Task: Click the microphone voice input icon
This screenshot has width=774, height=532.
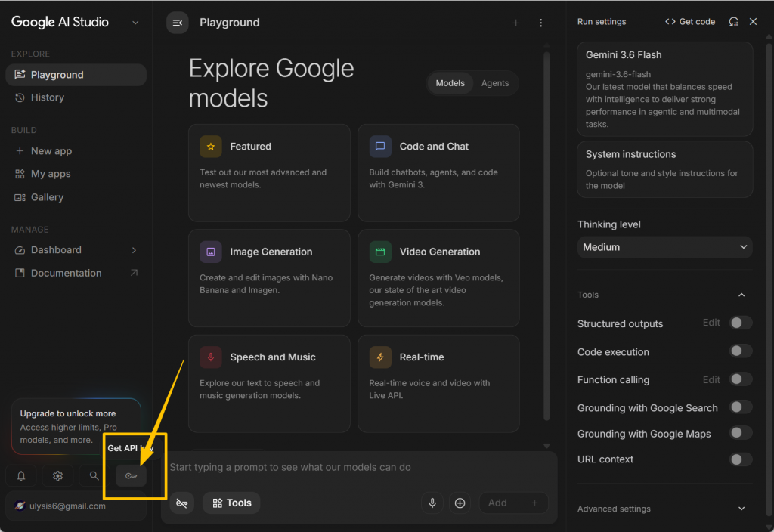Action: [432, 503]
